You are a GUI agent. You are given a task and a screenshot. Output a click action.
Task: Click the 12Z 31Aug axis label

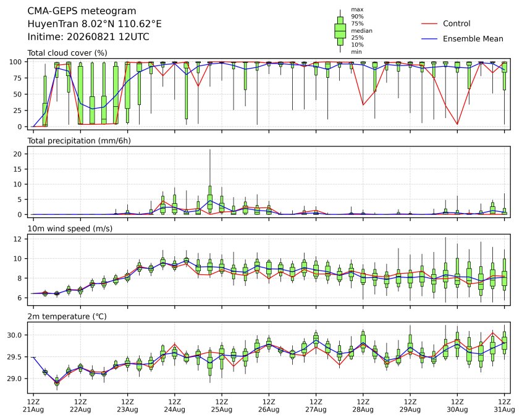tap(504, 406)
